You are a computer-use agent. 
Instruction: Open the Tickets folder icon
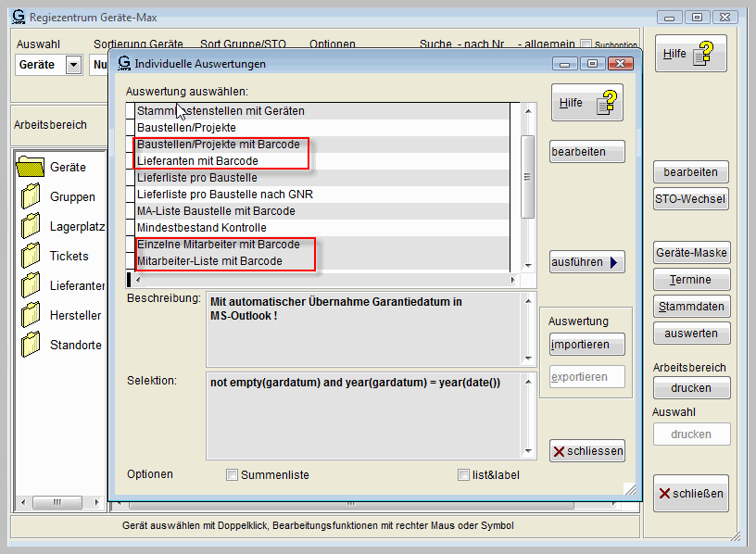[31, 256]
